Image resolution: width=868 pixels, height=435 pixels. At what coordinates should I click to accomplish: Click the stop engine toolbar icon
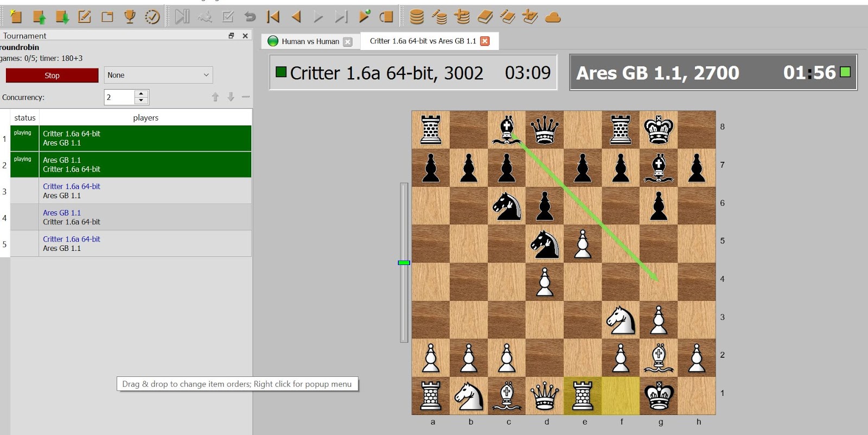386,17
